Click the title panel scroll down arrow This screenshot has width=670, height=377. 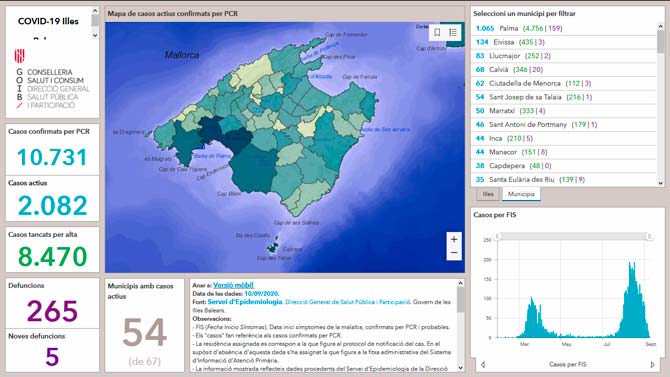point(95,35)
